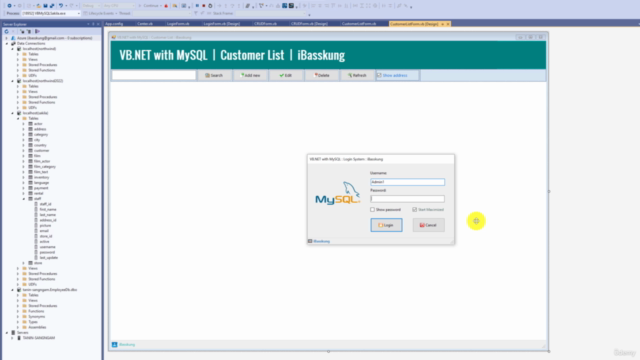Screen dimensions: 640x360
Task: Select Views folder under localhost(northwind0322)
Action: click(33, 91)
